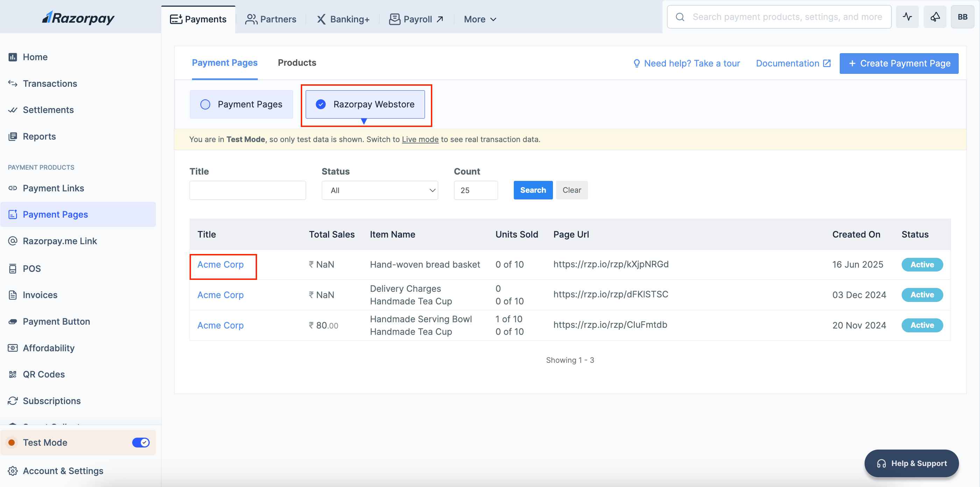The image size is (980, 487).
Task: Switch to the Payments top tab
Action: click(x=198, y=19)
